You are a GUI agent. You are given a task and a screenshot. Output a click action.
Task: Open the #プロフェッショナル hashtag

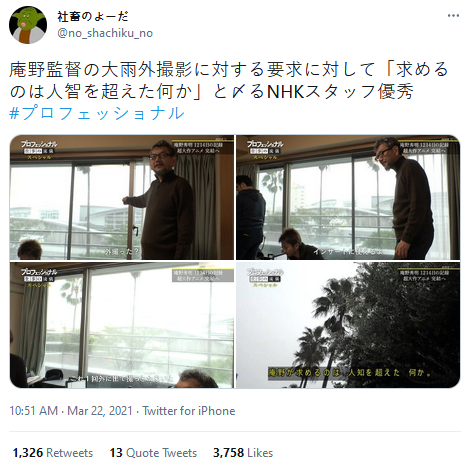tap(97, 113)
